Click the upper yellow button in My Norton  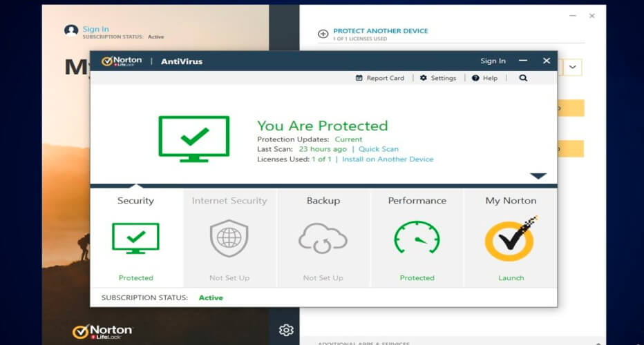pyautogui.click(x=571, y=108)
